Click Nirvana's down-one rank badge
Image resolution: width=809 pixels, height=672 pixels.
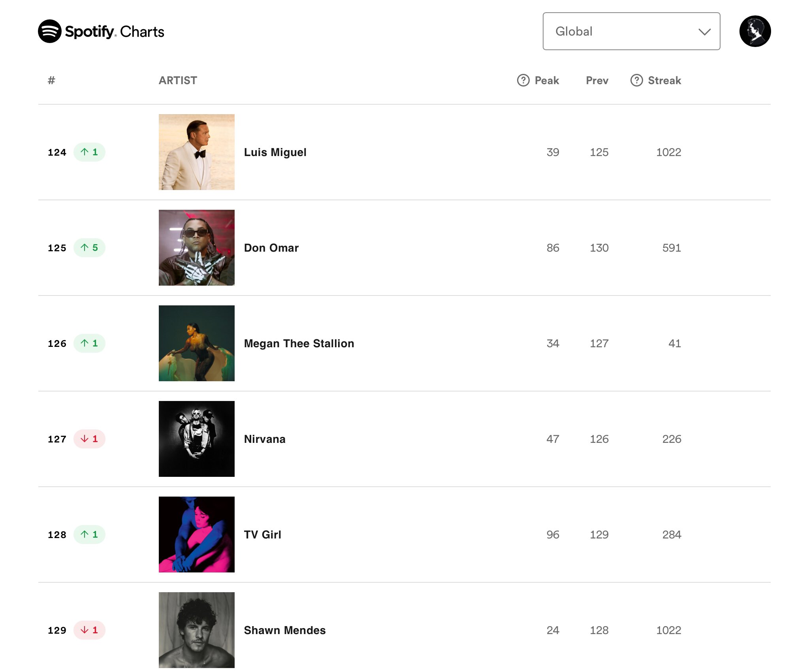tap(89, 439)
